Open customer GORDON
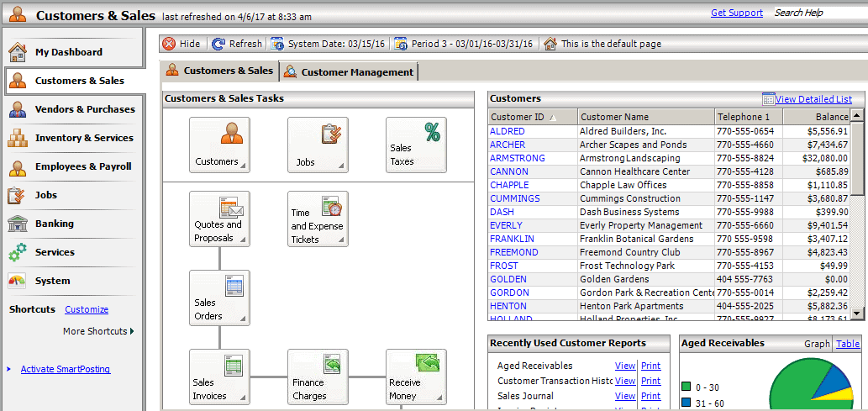This screenshot has height=411, width=868. pos(509,292)
